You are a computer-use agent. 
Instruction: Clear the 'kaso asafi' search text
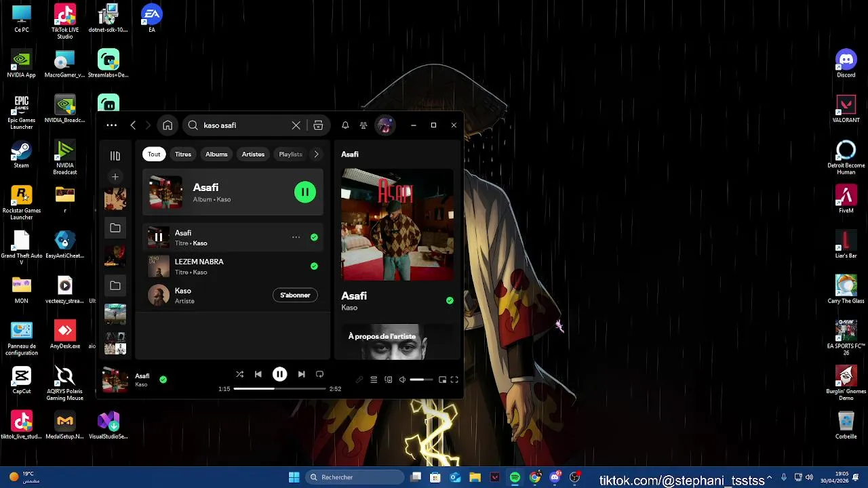pos(296,125)
